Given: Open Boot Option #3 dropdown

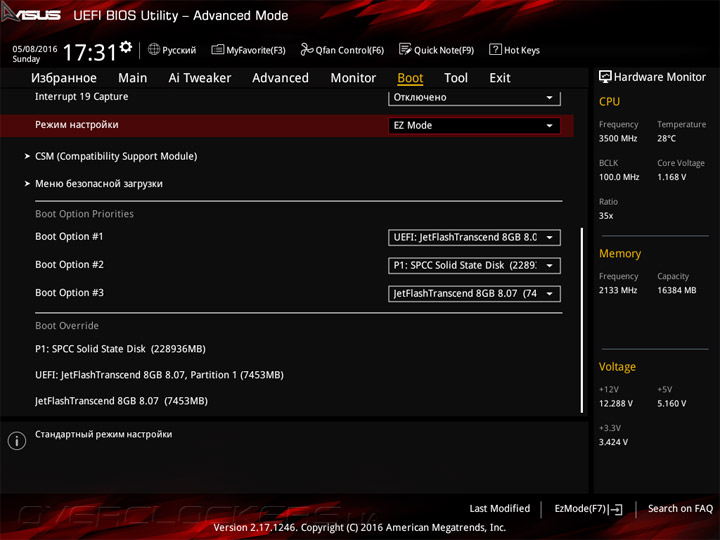Looking at the screenshot, I should click(x=474, y=293).
